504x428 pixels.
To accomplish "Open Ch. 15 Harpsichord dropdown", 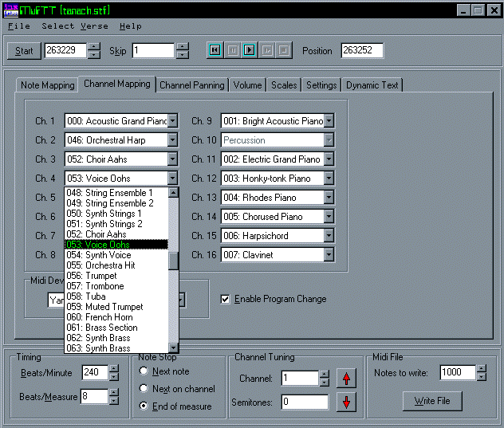I will point(329,236).
